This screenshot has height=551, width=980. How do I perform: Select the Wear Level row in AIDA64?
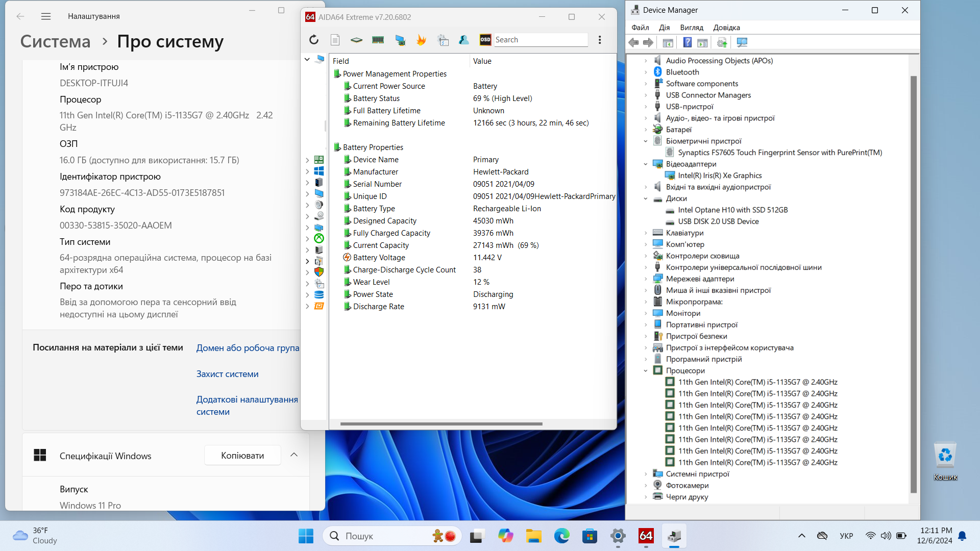point(472,282)
